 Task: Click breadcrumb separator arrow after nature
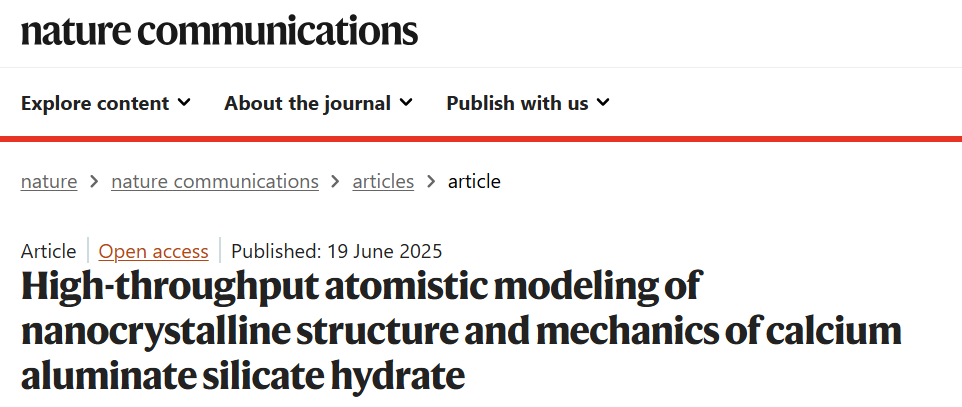click(x=94, y=182)
